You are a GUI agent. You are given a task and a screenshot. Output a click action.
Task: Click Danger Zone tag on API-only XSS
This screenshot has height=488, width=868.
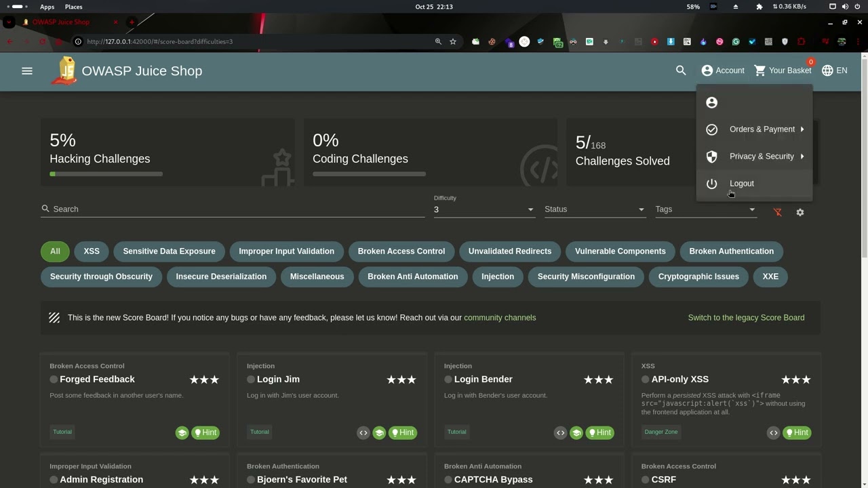pos(661,432)
